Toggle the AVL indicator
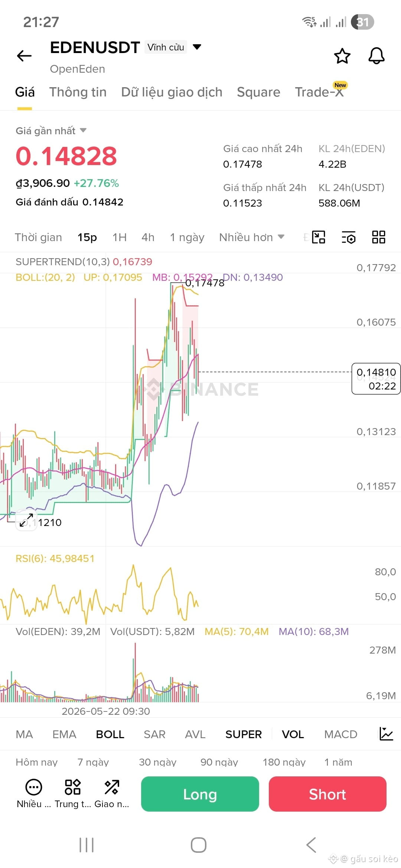401x868 pixels. pos(195,734)
